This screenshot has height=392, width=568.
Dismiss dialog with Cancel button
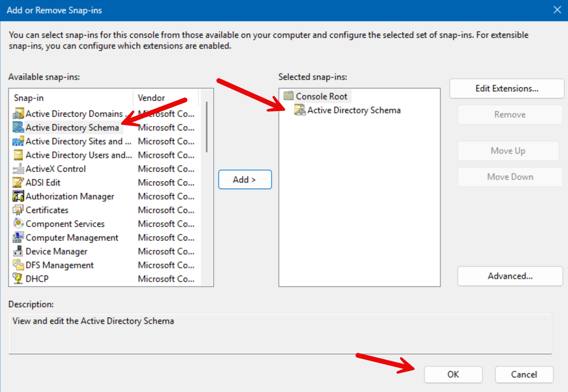click(524, 374)
